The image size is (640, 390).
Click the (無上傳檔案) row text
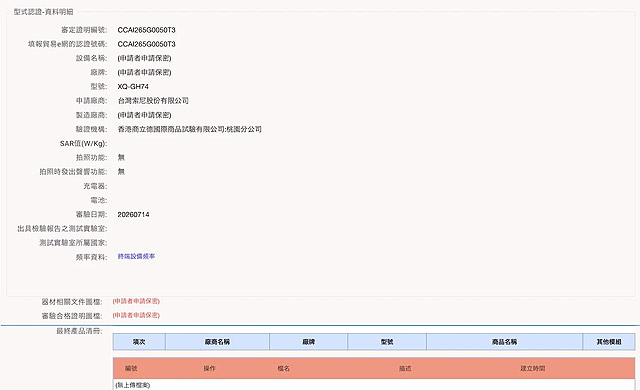point(133,385)
